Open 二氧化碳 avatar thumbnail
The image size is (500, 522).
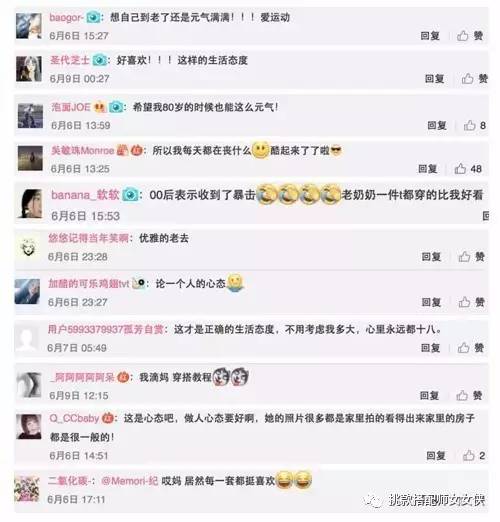[x=27, y=489]
